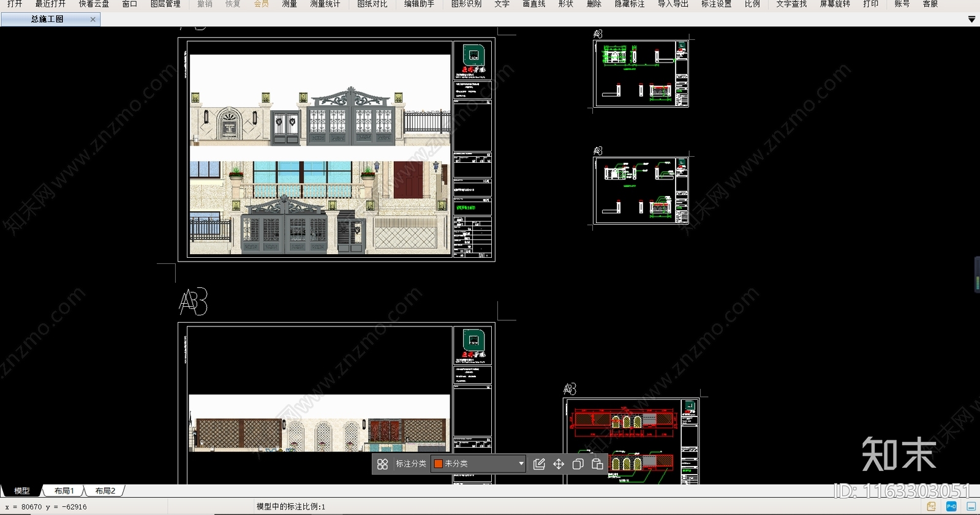This screenshot has height=515, width=980.
Task: Close the 总施工图 drawing tab
Action: (x=93, y=20)
